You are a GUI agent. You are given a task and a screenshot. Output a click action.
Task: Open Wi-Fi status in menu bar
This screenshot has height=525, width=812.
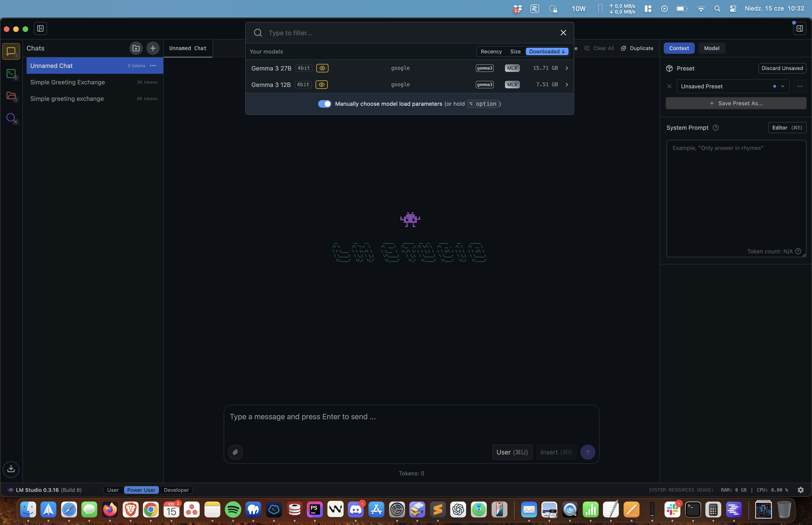pyautogui.click(x=701, y=9)
